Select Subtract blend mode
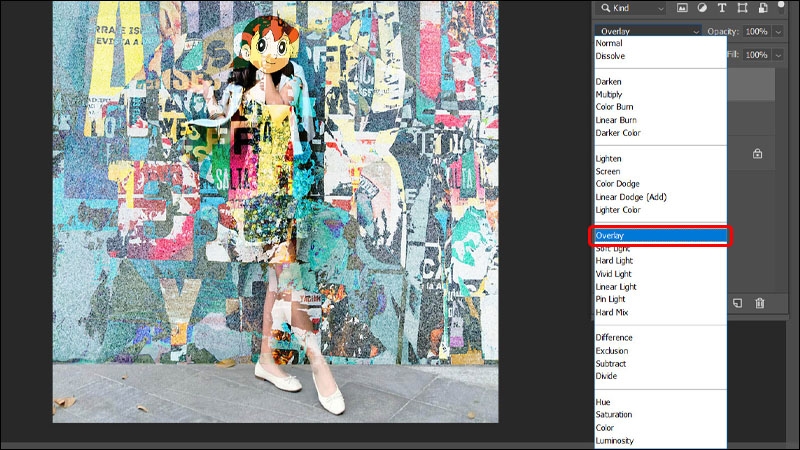 (x=611, y=364)
